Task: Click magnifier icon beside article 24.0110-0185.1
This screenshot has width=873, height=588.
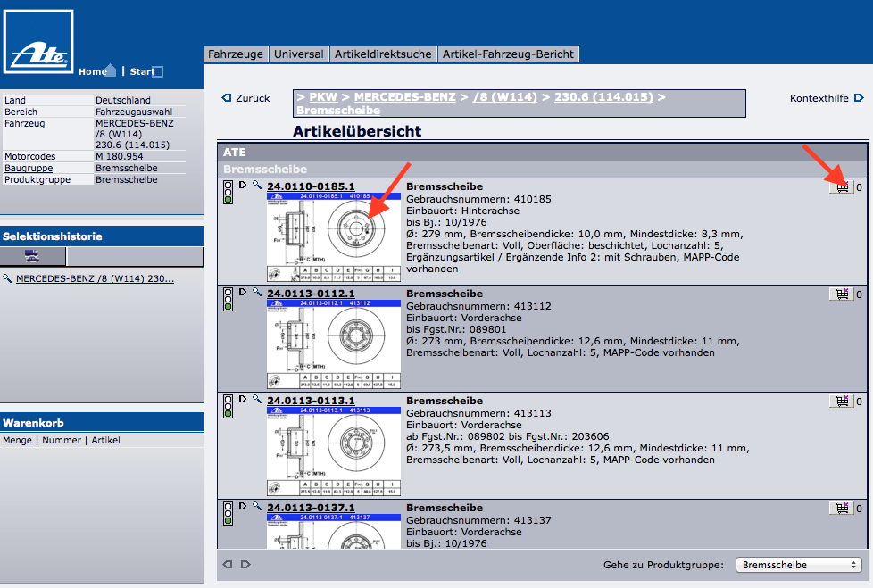Action: point(257,186)
